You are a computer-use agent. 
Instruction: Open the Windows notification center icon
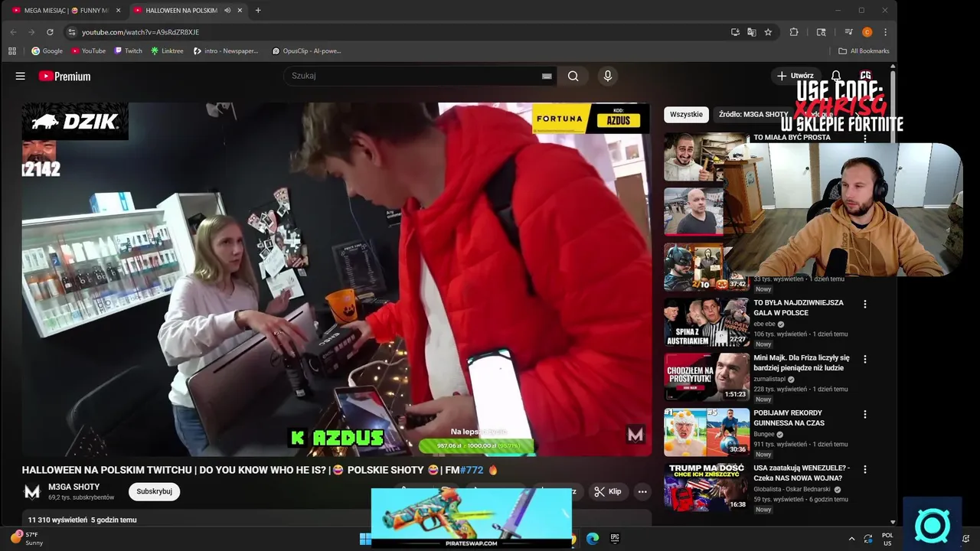(x=966, y=539)
